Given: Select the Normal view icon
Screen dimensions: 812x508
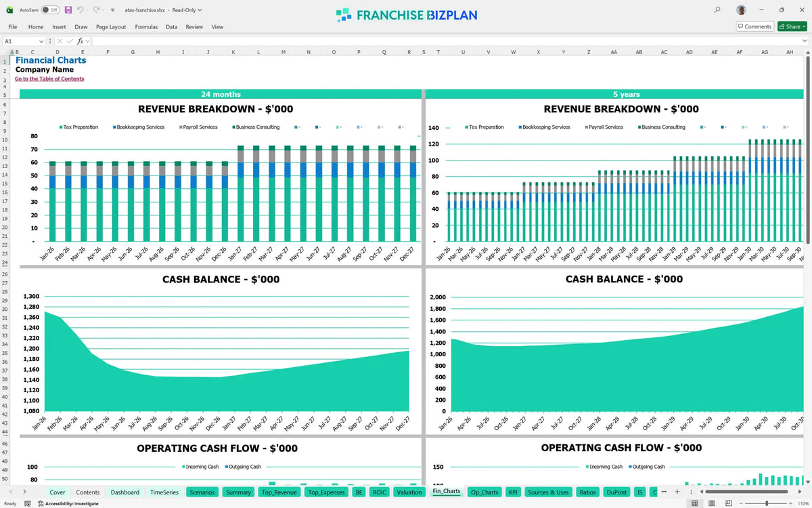Looking at the screenshot, I should [x=695, y=503].
